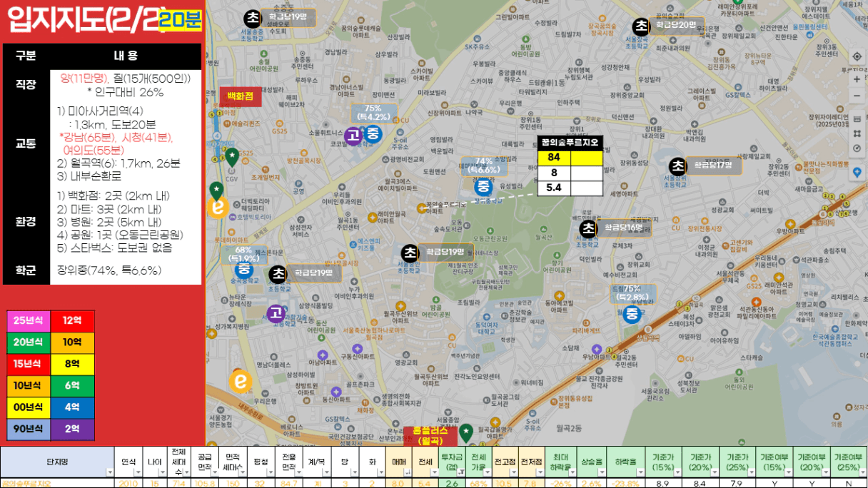This screenshot has width=868, height=488.
Task: Select the 꿈의숲푸르지오 row name cell in table
Action: (x=58, y=483)
